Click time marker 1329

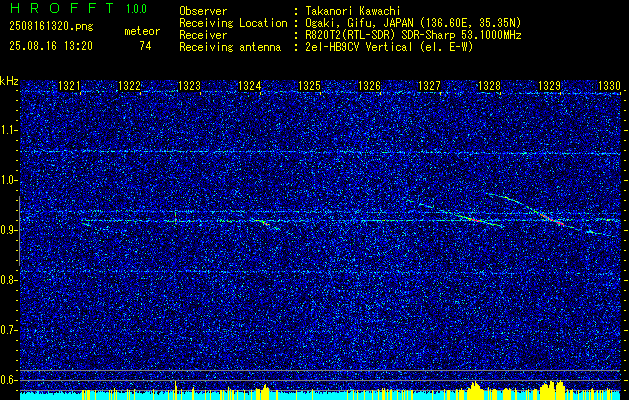(549, 86)
